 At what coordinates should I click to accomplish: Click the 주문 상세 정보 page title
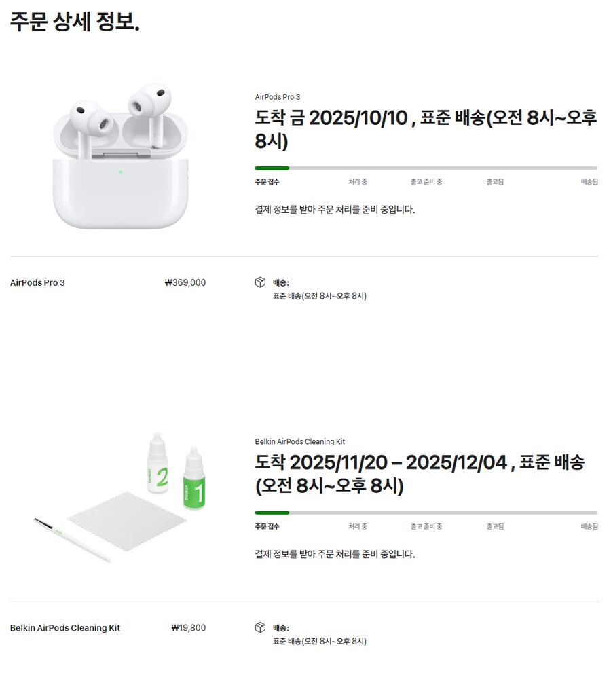[x=75, y=22]
